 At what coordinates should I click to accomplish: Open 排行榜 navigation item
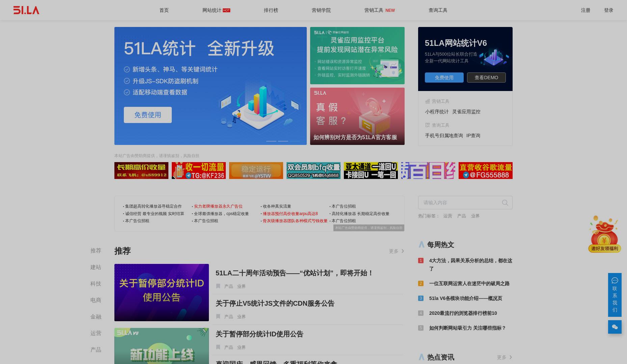pyautogui.click(x=271, y=10)
